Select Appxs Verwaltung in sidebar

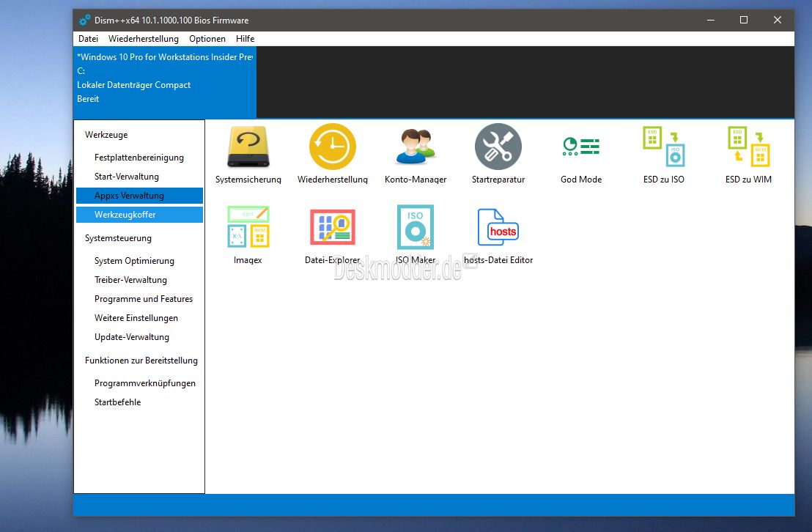click(139, 196)
